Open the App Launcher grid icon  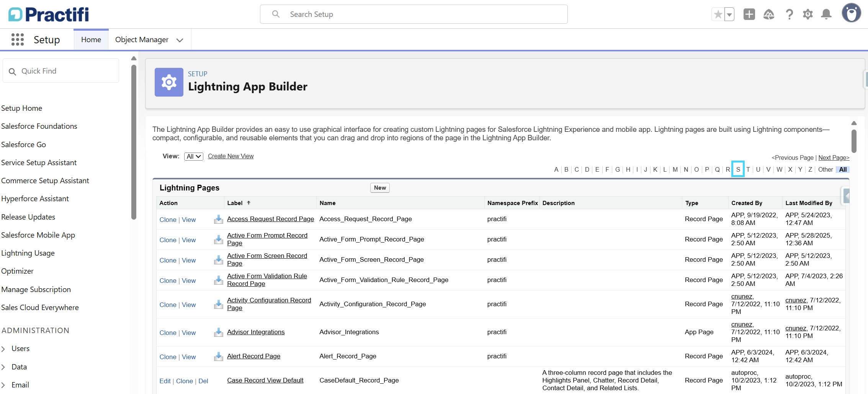click(18, 39)
